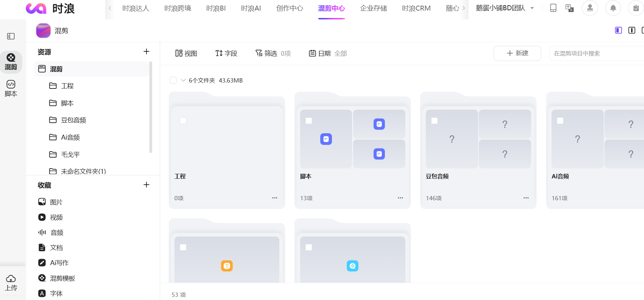Open the 豆包音频 folder thumbnail preview
644x300 pixels.
pyautogui.click(x=478, y=139)
